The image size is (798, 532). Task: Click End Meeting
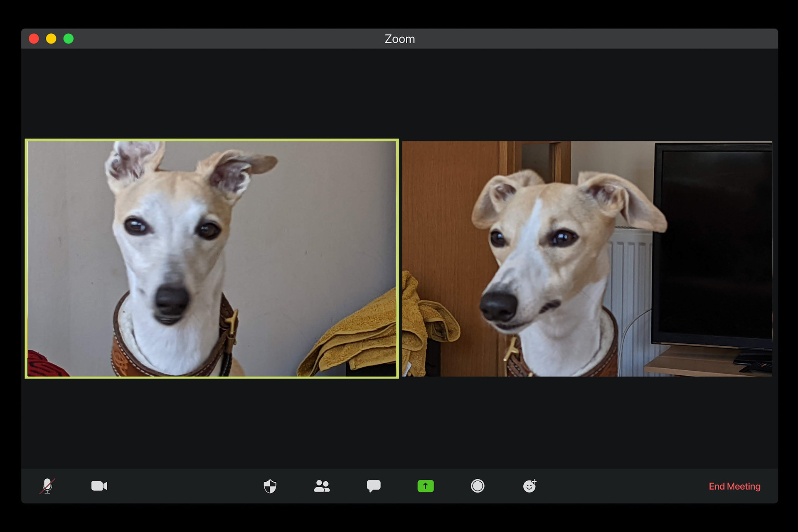(734, 486)
